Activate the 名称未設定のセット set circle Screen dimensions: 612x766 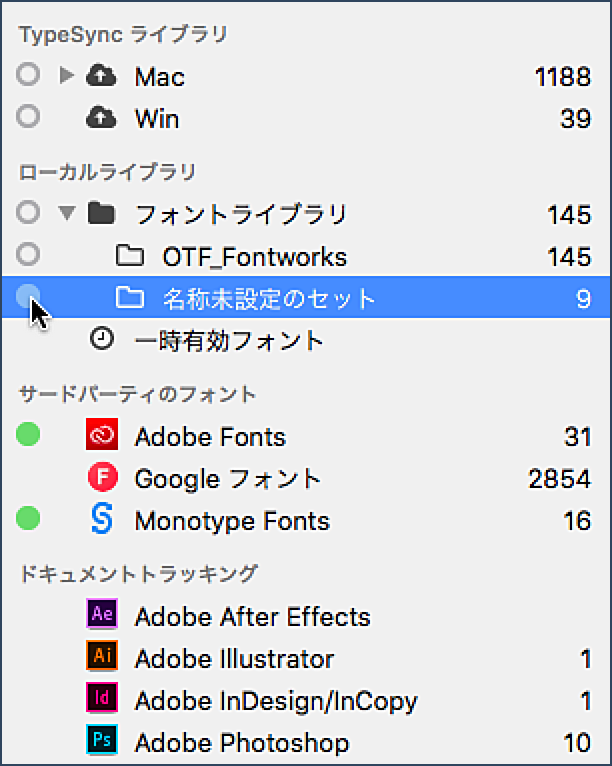[28, 296]
